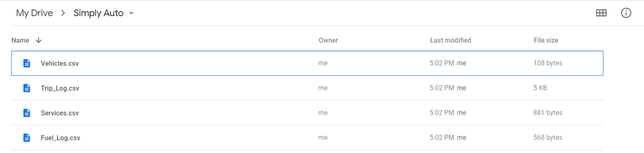Sort by the File size column header
Image resolution: width=644 pixels, height=153 pixels.
point(546,40)
